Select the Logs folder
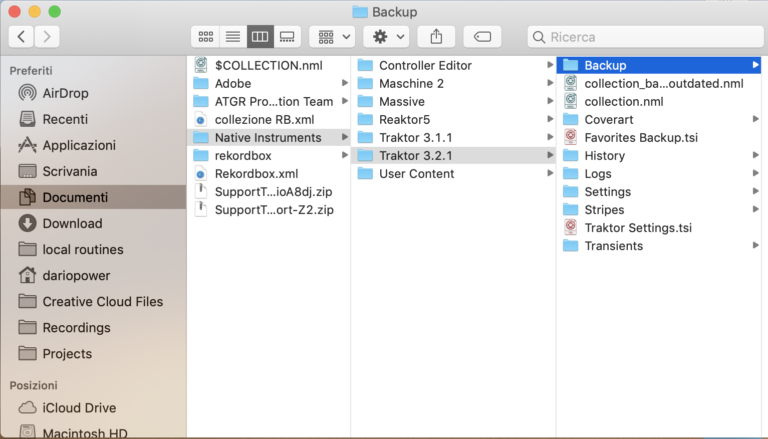This screenshot has width=768, height=439. pos(659,174)
